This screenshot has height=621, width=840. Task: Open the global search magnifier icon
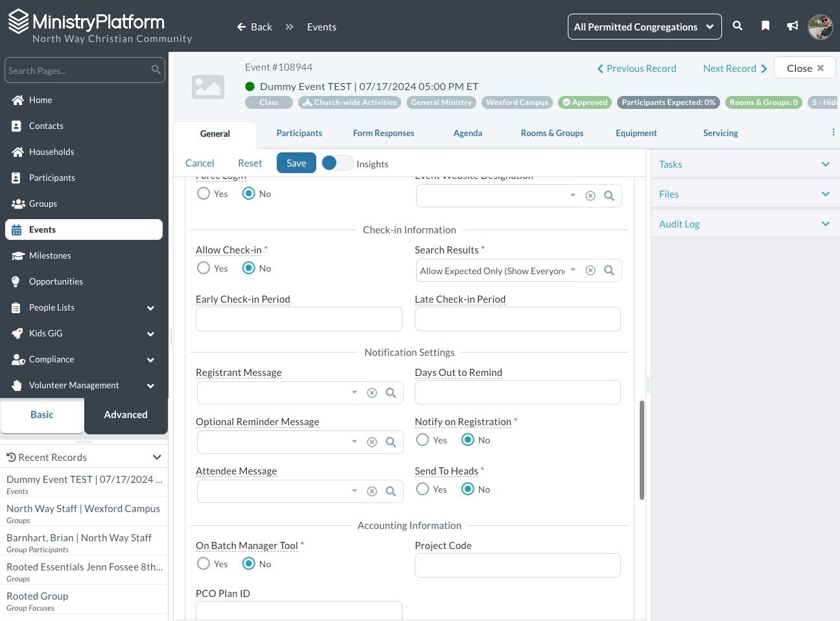point(738,26)
